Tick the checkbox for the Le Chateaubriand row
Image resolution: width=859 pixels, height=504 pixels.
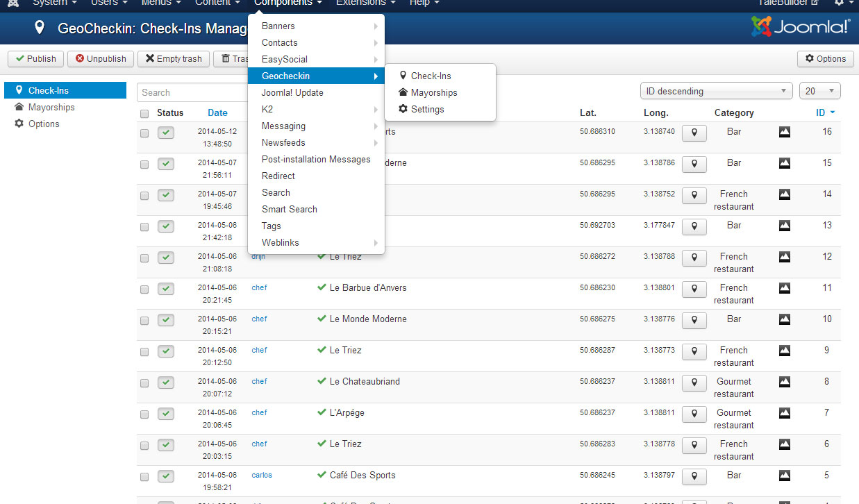pyautogui.click(x=144, y=383)
